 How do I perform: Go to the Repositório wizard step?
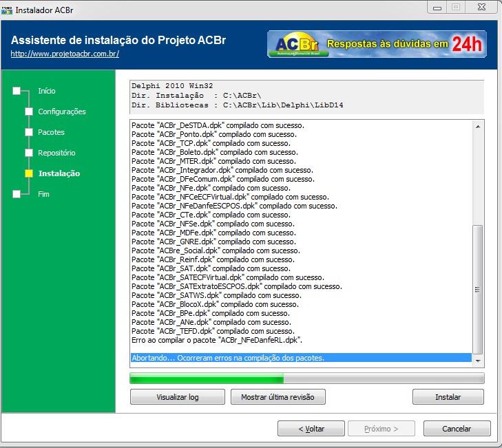(x=56, y=153)
